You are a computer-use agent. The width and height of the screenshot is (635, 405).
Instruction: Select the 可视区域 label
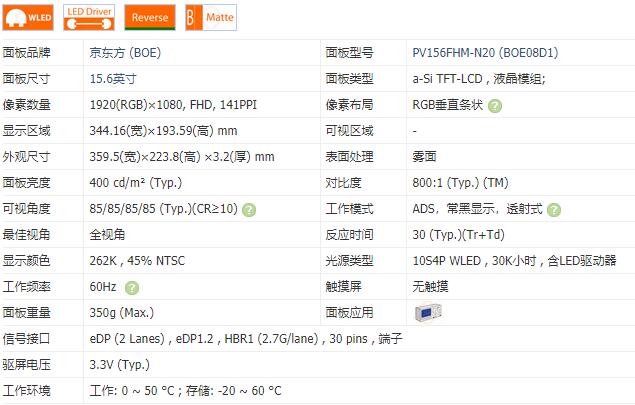click(x=349, y=131)
